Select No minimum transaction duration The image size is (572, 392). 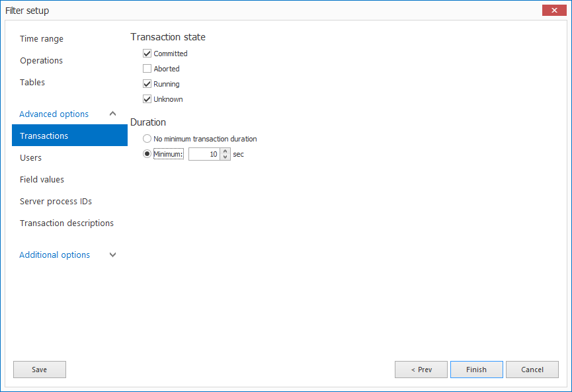tap(147, 139)
